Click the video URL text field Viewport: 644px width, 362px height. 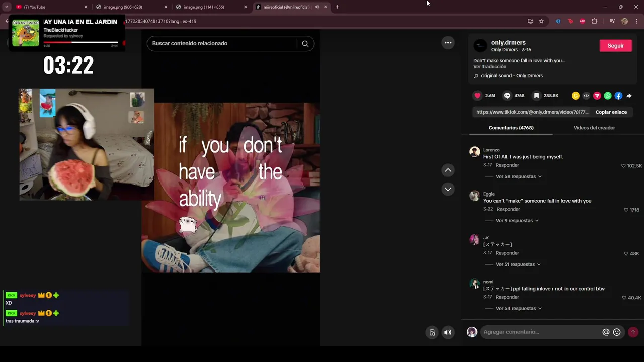532,112
